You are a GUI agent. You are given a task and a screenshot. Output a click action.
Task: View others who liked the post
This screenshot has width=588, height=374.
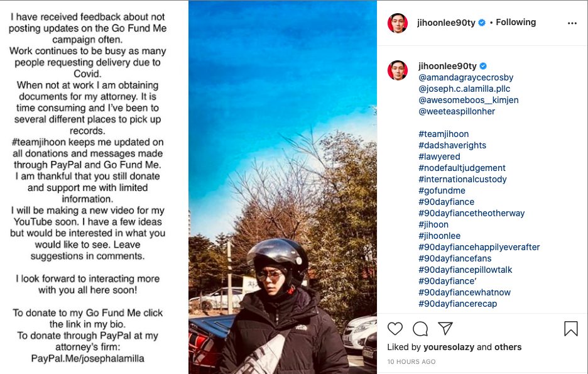tap(508, 347)
